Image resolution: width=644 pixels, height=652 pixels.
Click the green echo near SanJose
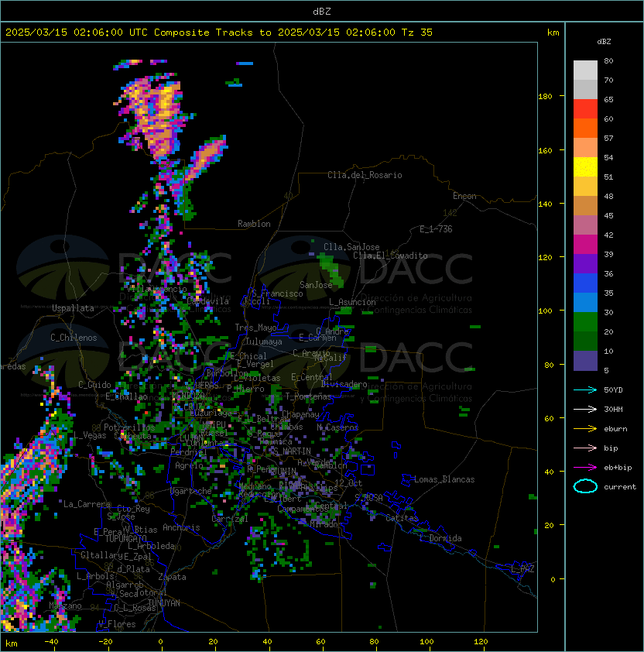click(x=331, y=269)
